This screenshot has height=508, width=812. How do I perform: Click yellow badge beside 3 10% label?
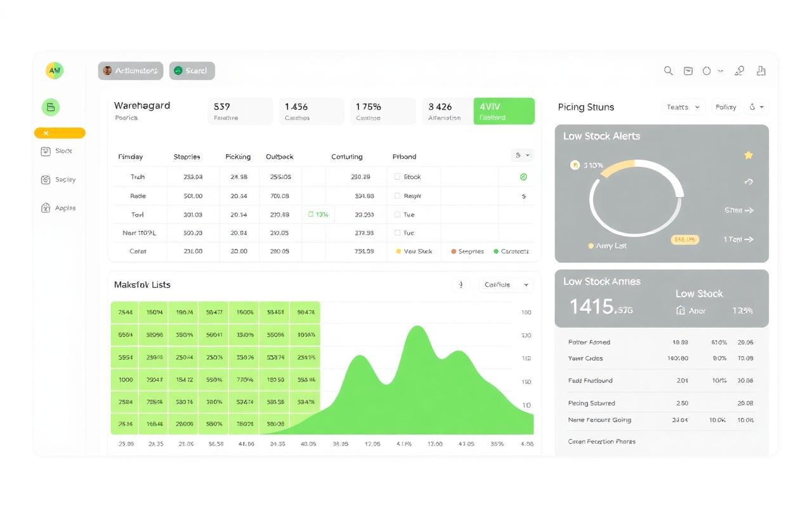point(575,165)
